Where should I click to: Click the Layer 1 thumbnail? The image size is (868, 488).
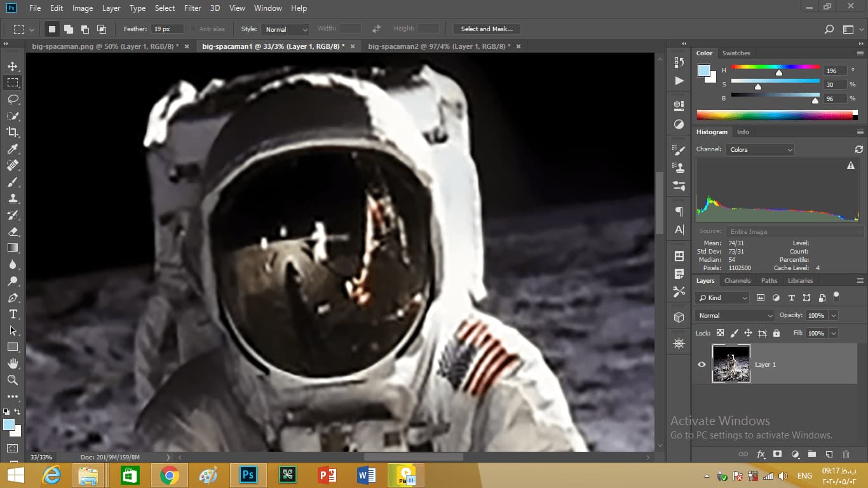pyautogui.click(x=731, y=364)
